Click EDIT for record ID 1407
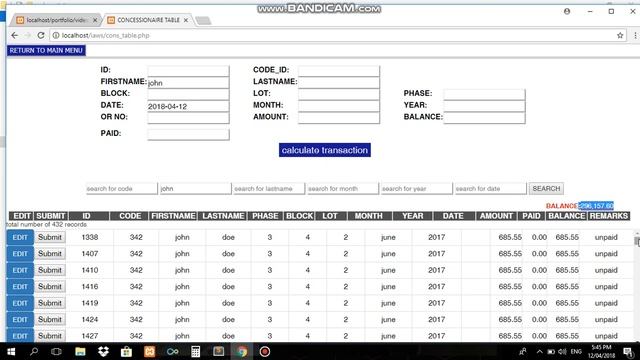The height and width of the screenshot is (360, 640). 20,254
